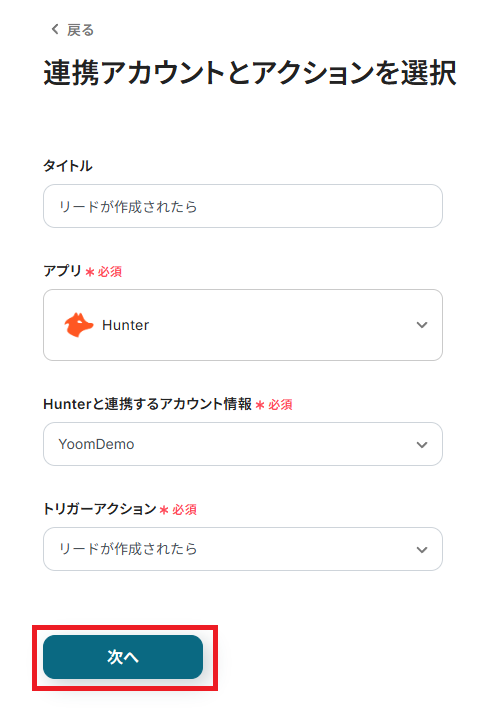Click the 必須 marker beside トリガーアクション

click(x=185, y=510)
